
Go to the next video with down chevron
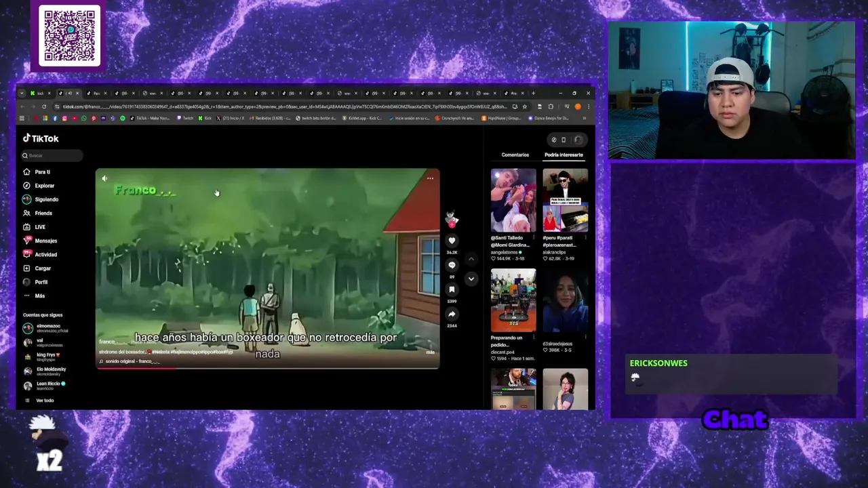pyautogui.click(x=471, y=279)
